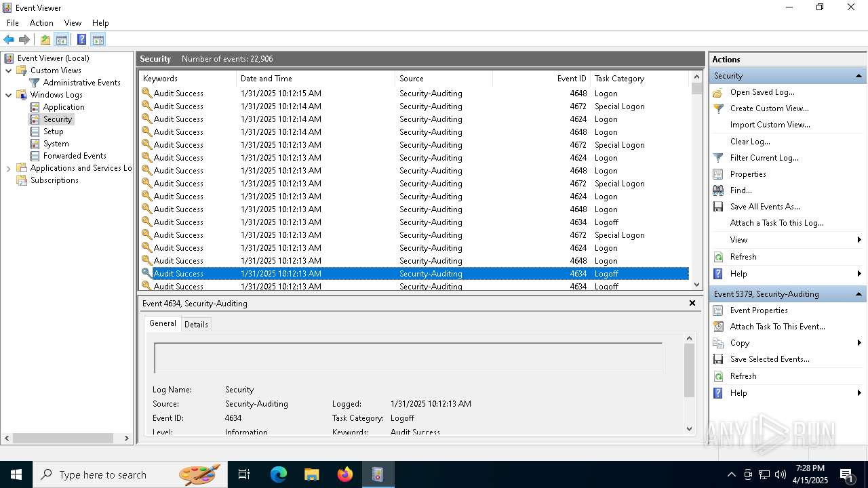Screen dimensions: 868x488
Task: Open the notification center icon
Action: (846, 474)
